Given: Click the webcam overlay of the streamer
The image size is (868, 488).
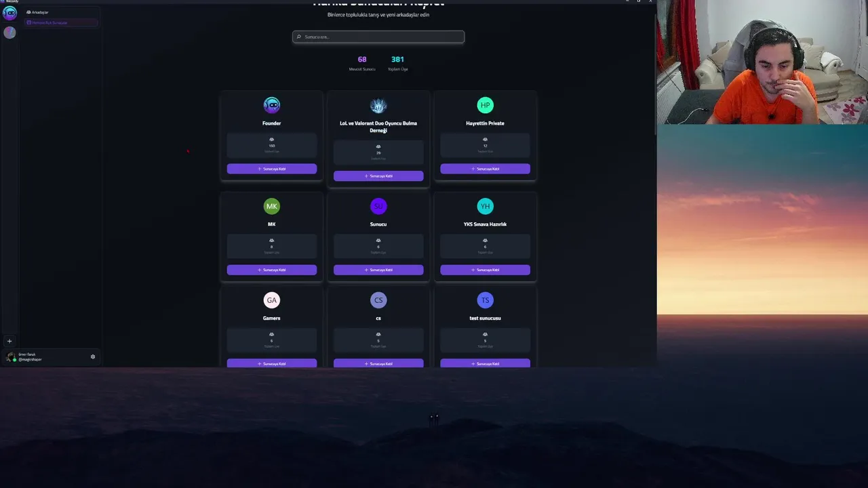Looking at the screenshot, I should pos(762,62).
